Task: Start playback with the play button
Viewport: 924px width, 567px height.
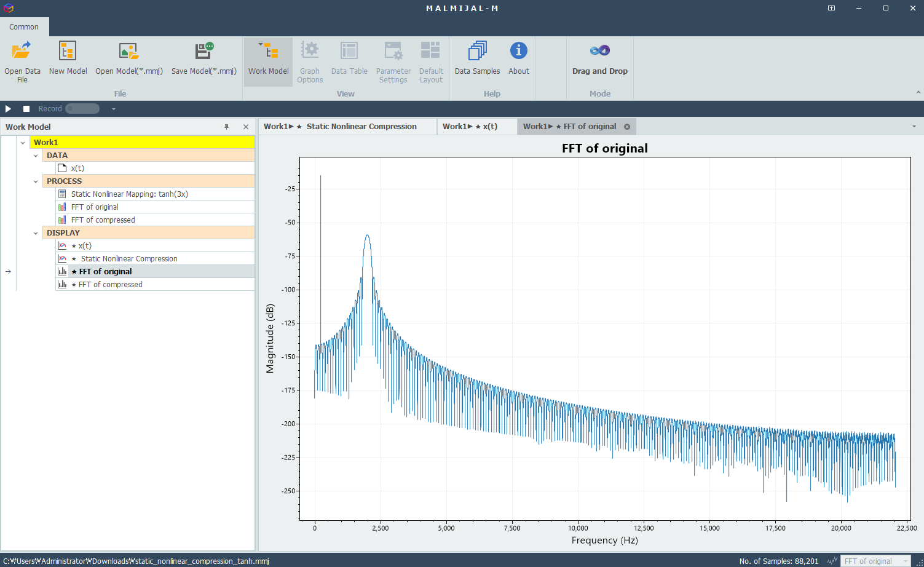Action: pos(9,109)
